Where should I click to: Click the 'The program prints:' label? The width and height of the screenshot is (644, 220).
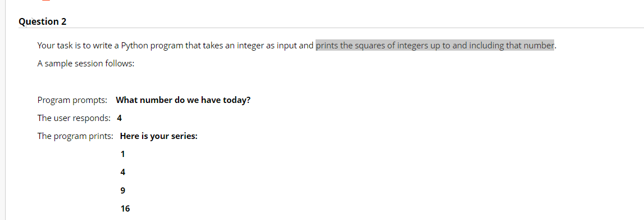tap(75, 136)
